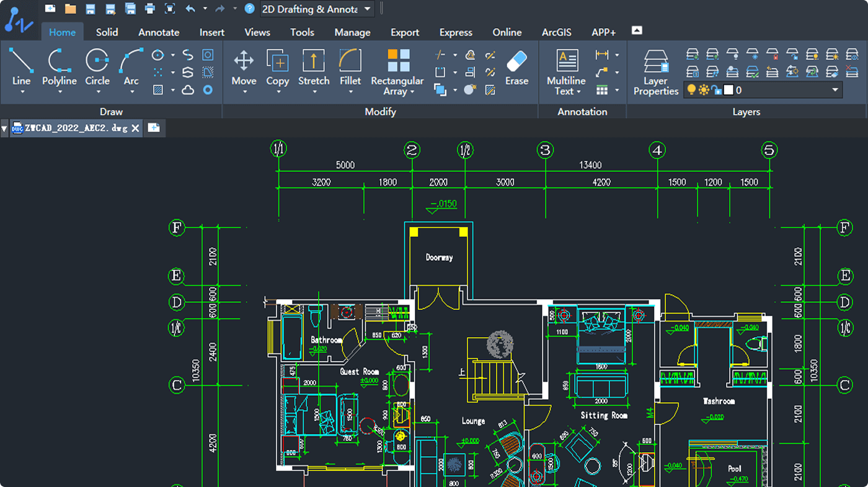868x487 pixels.
Task: Switch to the Annotate ribbon tab
Action: click(158, 32)
